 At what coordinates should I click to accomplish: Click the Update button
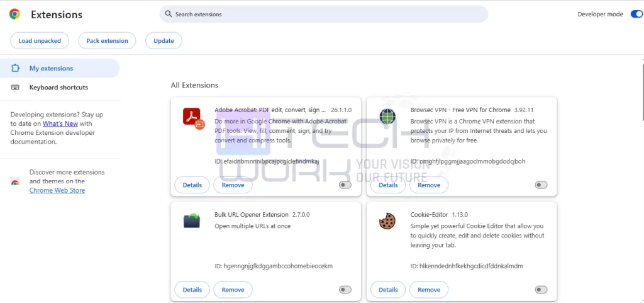(164, 41)
